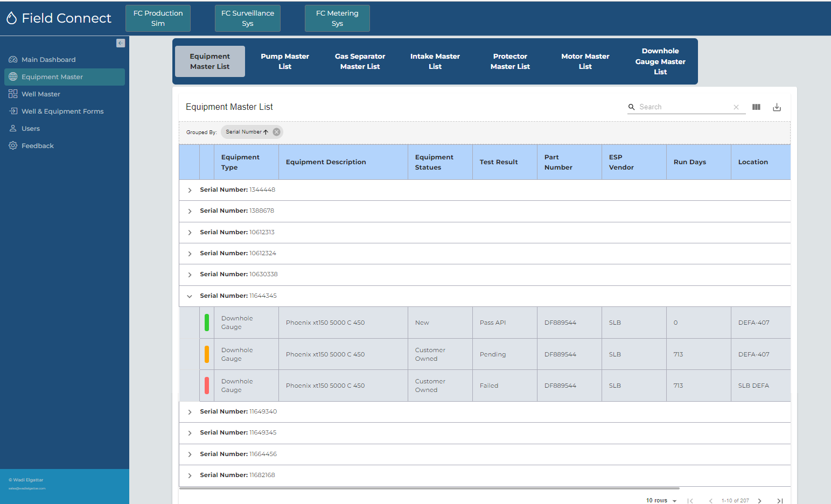Go to the previous page
The height and width of the screenshot is (504, 831).
711,501
